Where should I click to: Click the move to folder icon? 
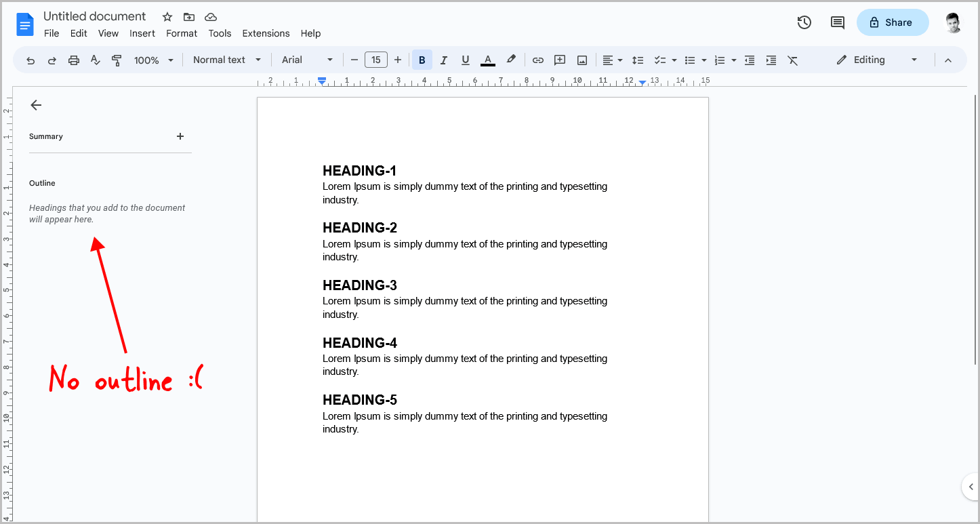coord(189,17)
